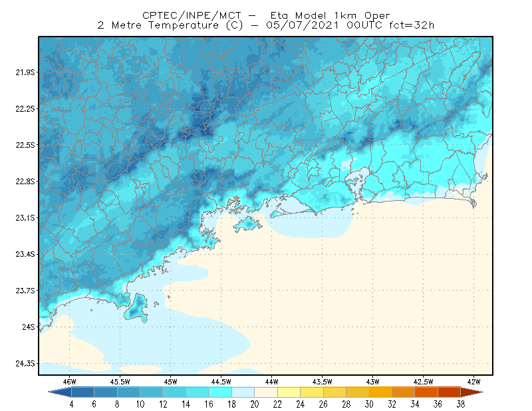Click the 34-36 burnt orange swatch
The image size is (532, 411).
(x=426, y=392)
